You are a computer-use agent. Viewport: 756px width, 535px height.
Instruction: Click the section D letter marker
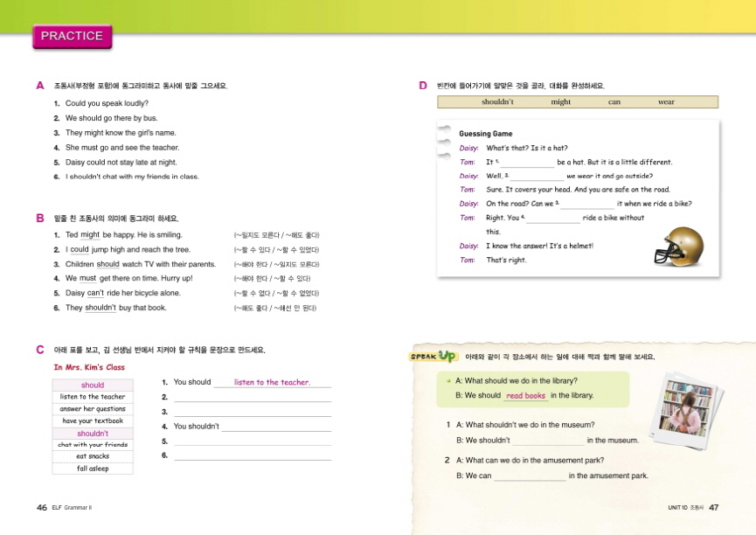tap(423, 86)
